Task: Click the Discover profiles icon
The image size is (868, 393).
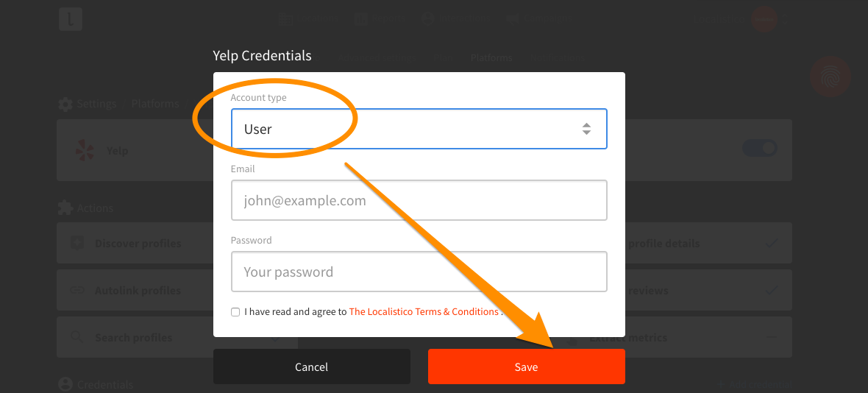Action: tap(77, 244)
